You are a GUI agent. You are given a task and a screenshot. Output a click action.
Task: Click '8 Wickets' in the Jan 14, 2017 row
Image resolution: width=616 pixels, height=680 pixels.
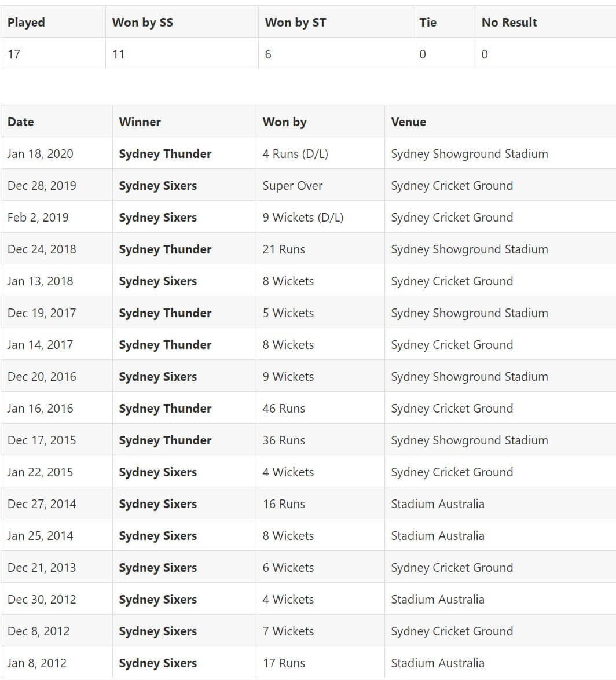pyautogui.click(x=288, y=345)
